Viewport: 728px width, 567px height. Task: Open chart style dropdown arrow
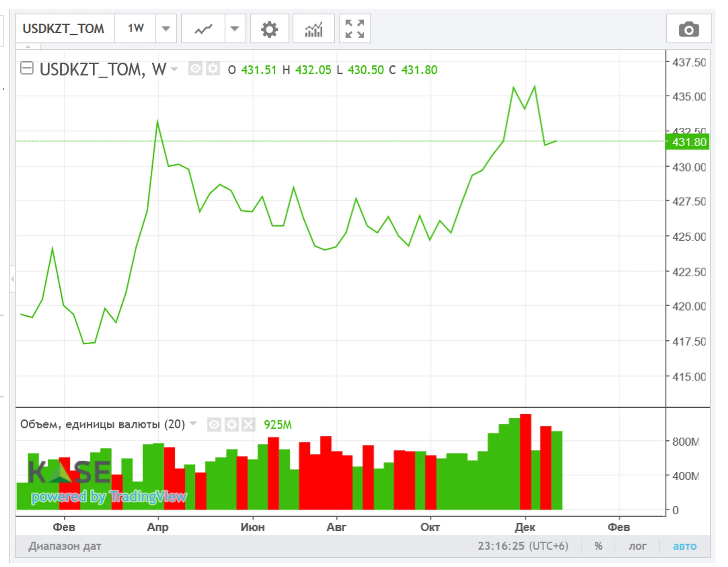tap(235, 29)
